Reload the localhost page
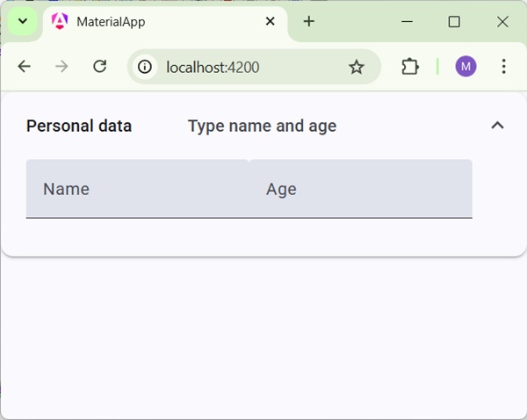527x420 pixels. 100,67
